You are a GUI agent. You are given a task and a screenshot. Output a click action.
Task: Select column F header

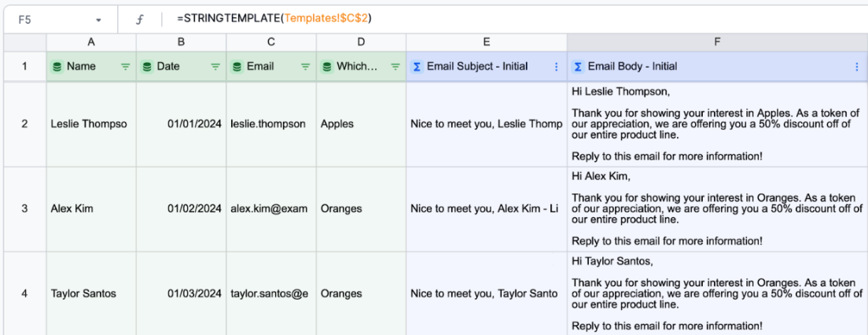click(717, 42)
